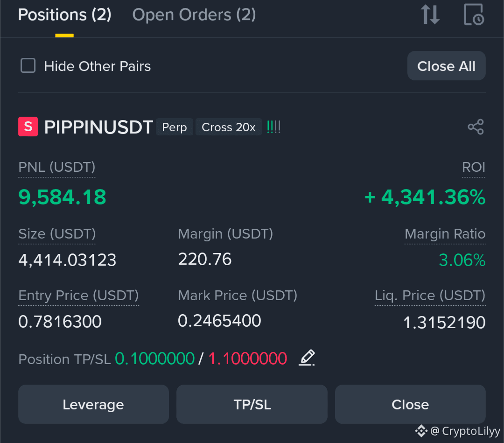This screenshot has width=504, height=443.
Task: Share the PIPPINUSDT position
Action: coord(476,127)
